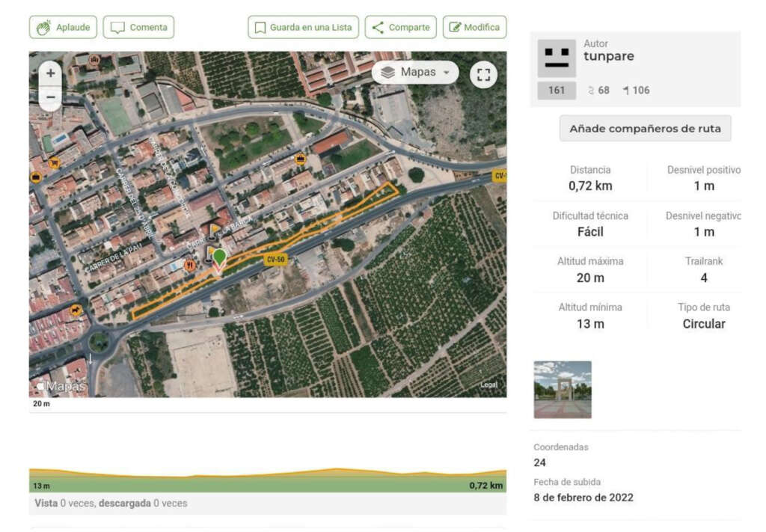
Task: Zoom out on the map
Action: [50, 97]
